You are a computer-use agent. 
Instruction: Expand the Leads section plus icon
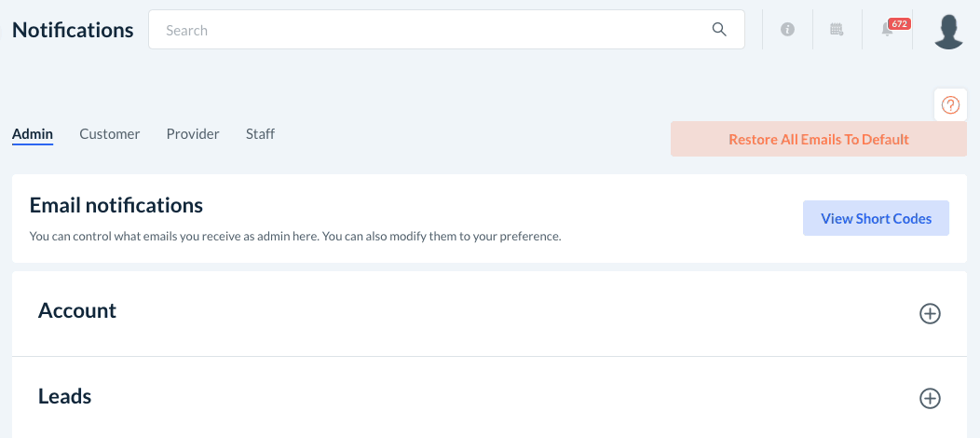coord(930,399)
